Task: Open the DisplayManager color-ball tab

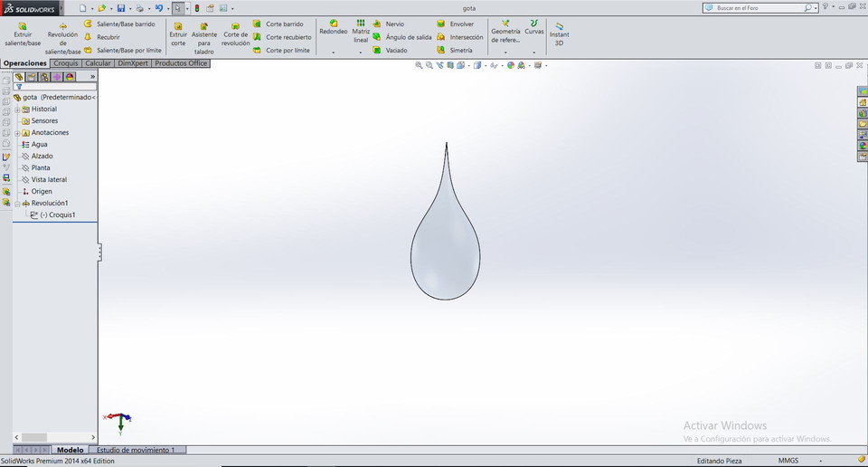Action: point(70,77)
